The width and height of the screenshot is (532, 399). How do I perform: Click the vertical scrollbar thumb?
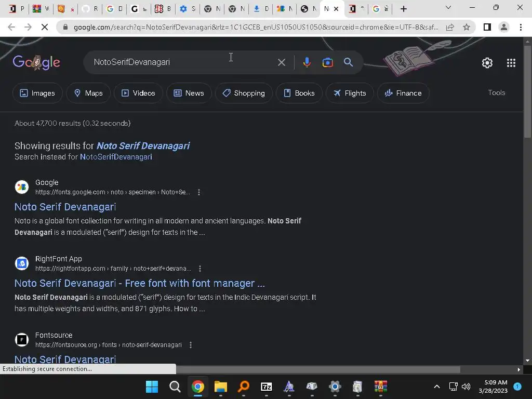(527, 91)
